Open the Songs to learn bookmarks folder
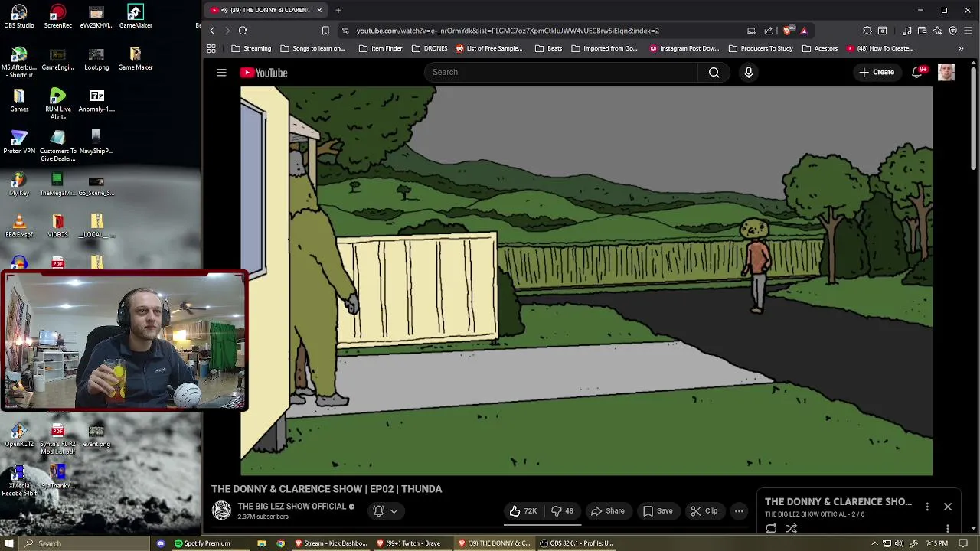 click(312, 48)
